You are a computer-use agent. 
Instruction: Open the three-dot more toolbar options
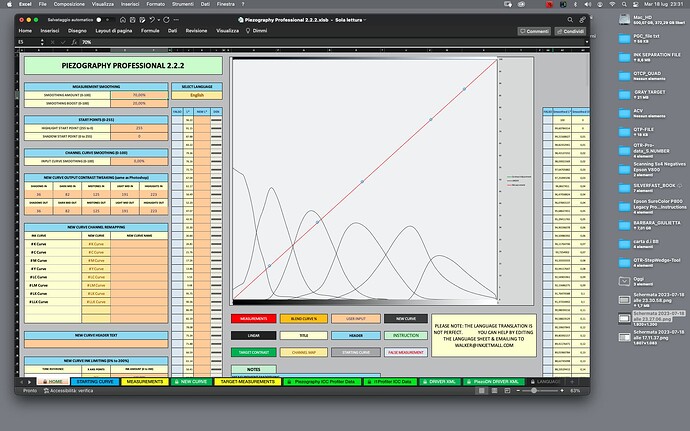pos(176,20)
